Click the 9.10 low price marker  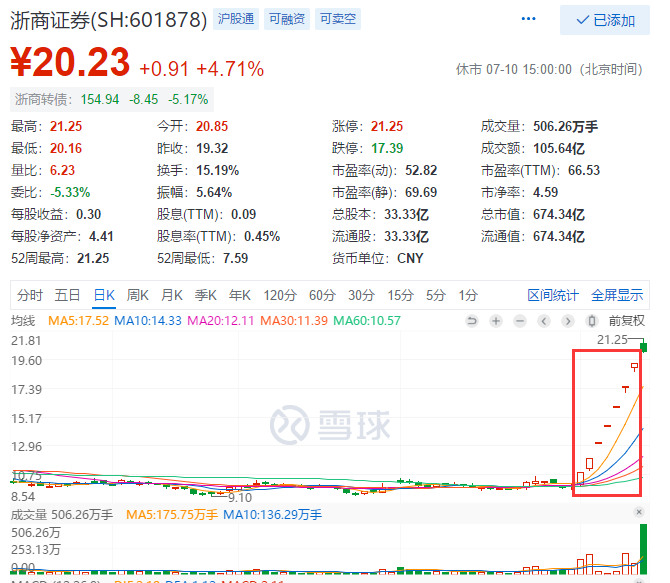[240, 498]
